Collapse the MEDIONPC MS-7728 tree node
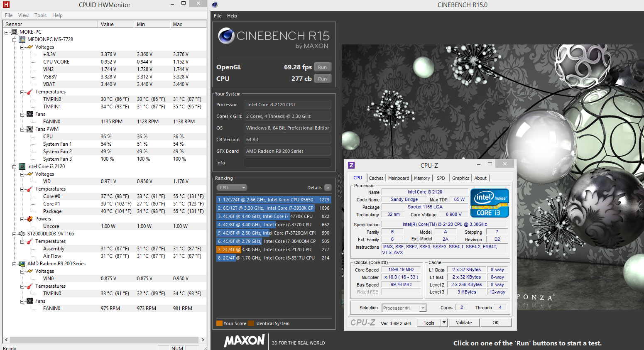This screenshot has height=350, width=644. (x=14, y=40)
